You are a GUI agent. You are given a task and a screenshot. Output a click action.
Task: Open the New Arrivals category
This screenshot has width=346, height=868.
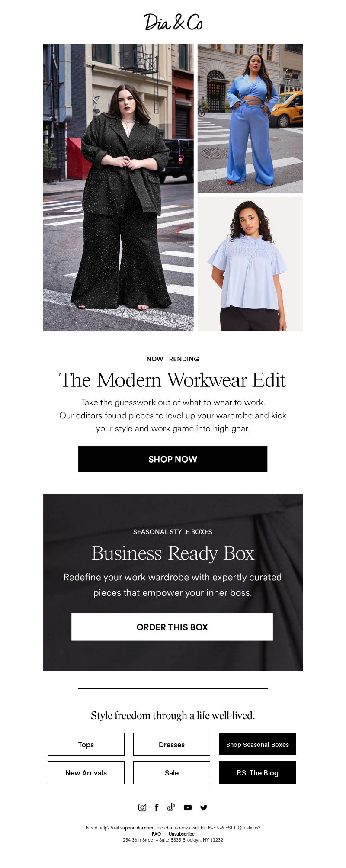[86, 772]
